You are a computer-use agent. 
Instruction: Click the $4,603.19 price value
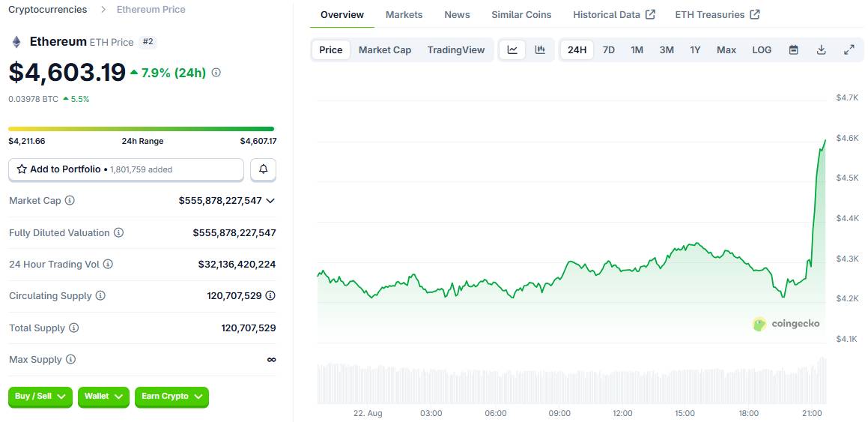tap(67, 73)
